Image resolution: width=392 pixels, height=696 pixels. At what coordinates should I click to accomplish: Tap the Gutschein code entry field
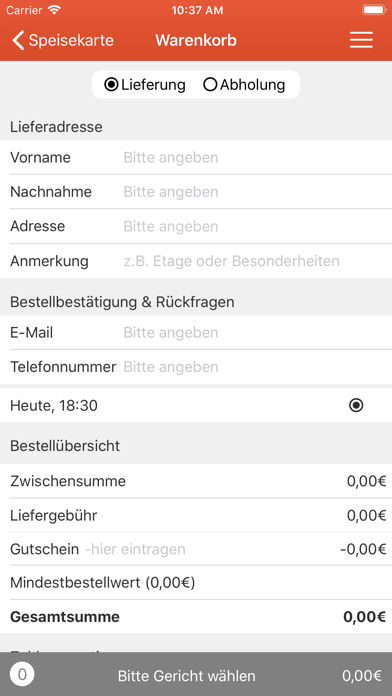tap(209, 549)
